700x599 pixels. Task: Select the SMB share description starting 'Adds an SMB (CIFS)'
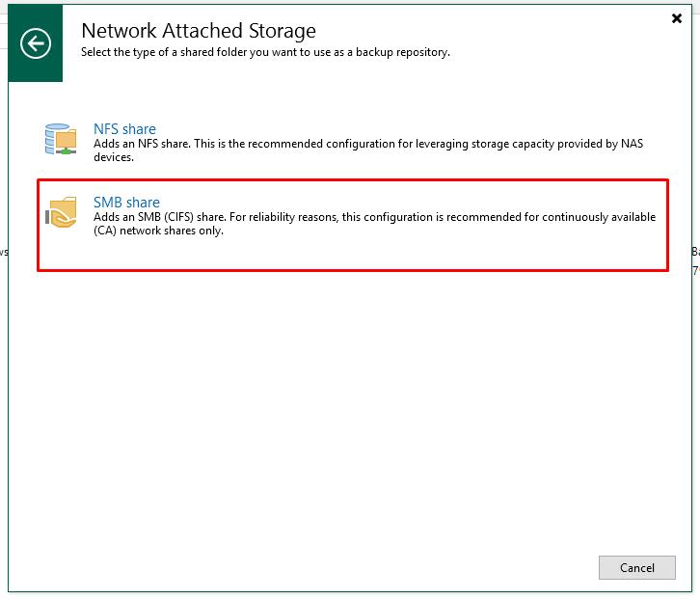[374, 224]
